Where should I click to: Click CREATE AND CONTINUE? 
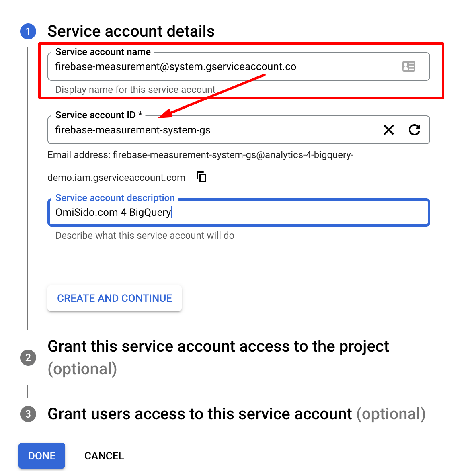[x=114, y=298]
